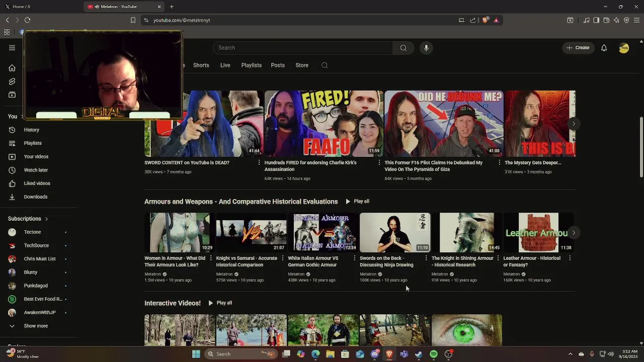The image size is (644, 362).
Task: Expand Subscriptions section chevron
Action: click(46, 219)
